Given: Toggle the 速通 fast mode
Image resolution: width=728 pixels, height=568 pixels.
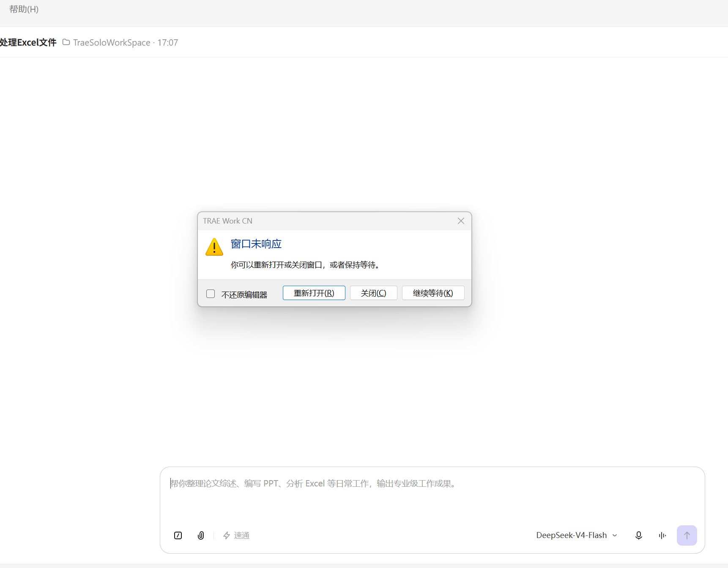Looking at the screenshot, I should click(x=236, y=535).
